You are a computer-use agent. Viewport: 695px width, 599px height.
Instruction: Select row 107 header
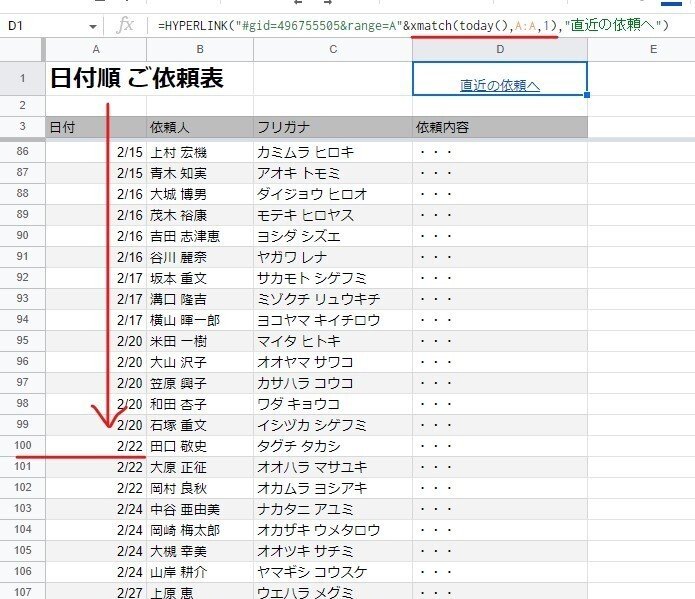pyautogui.click(x=22, y=592)
